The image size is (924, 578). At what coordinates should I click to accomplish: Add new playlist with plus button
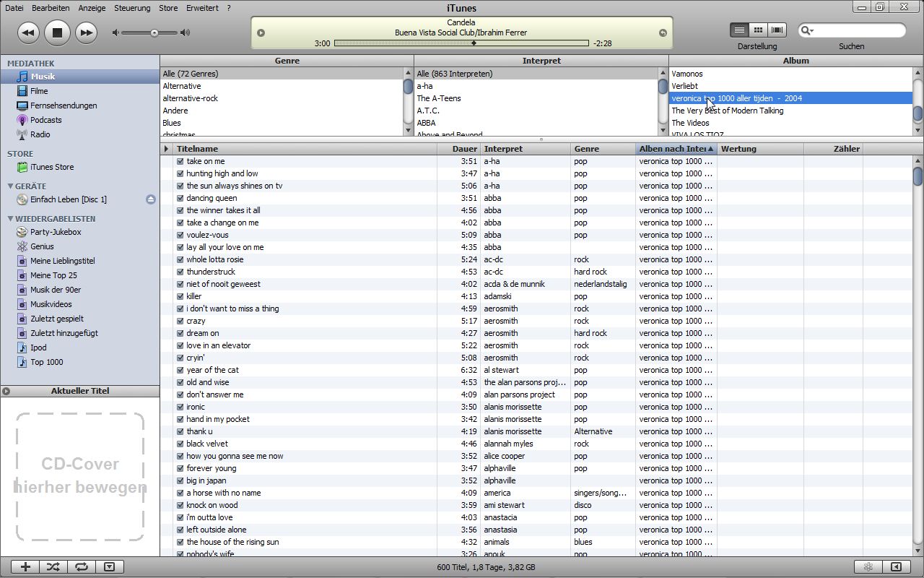coord(25,567)
